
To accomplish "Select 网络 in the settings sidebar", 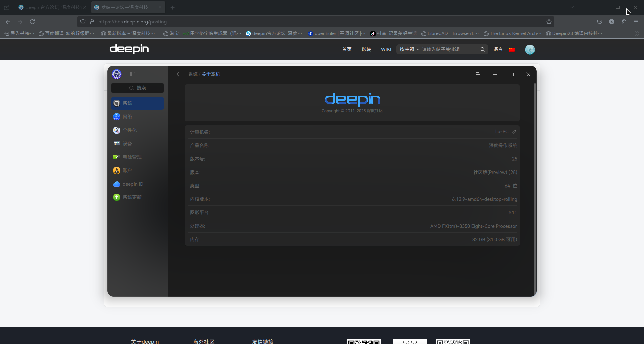I will click(x=138, y=117).
